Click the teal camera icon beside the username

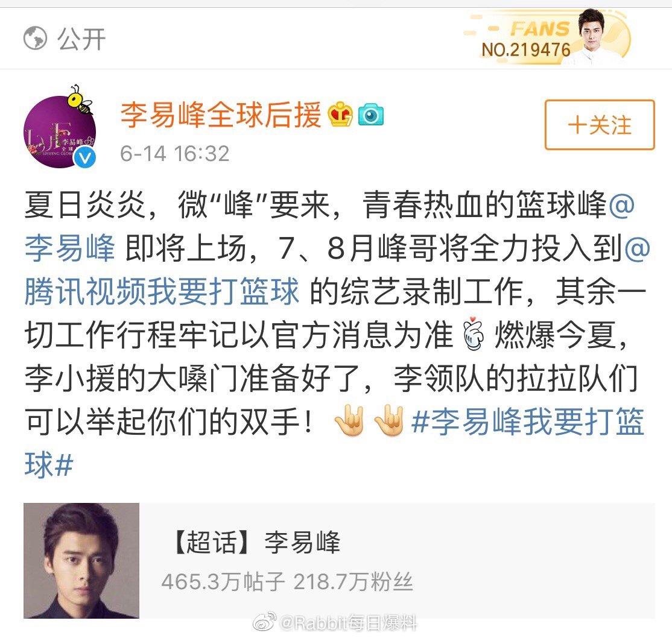(x=371, y=115)
